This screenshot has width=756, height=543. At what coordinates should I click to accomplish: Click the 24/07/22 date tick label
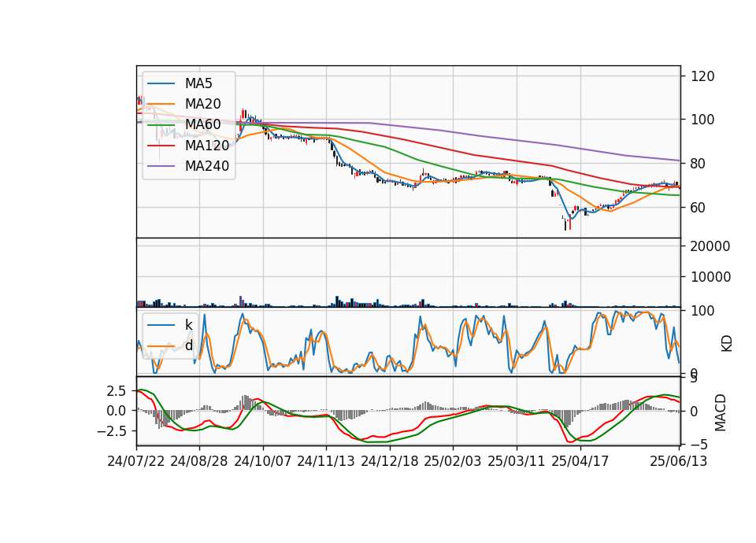pyautogui.click(x=136, y=461)
